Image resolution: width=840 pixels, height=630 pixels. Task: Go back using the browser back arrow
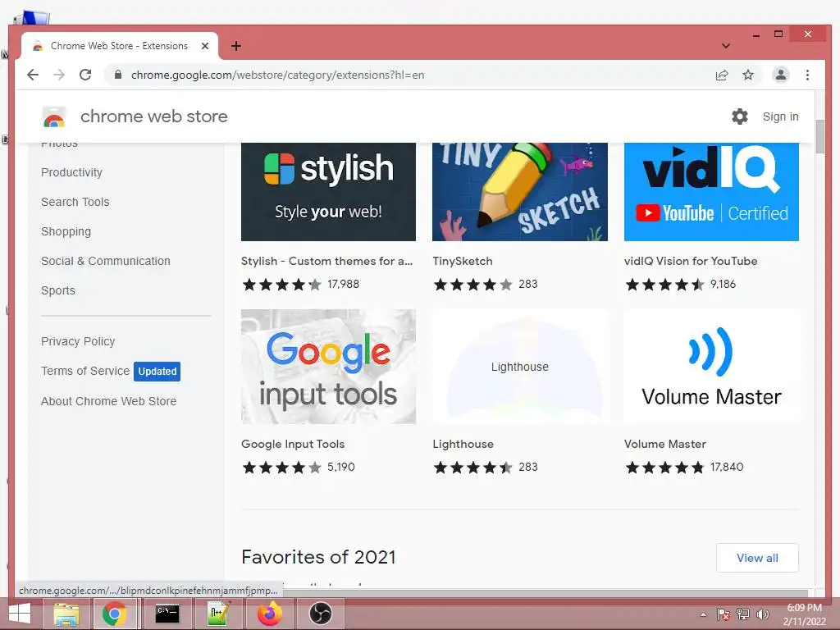(33, 75)
